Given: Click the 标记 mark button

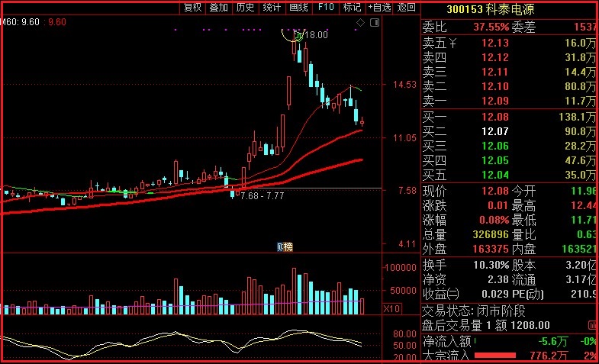Looking at the screenshot, I should tap(352, 8).
